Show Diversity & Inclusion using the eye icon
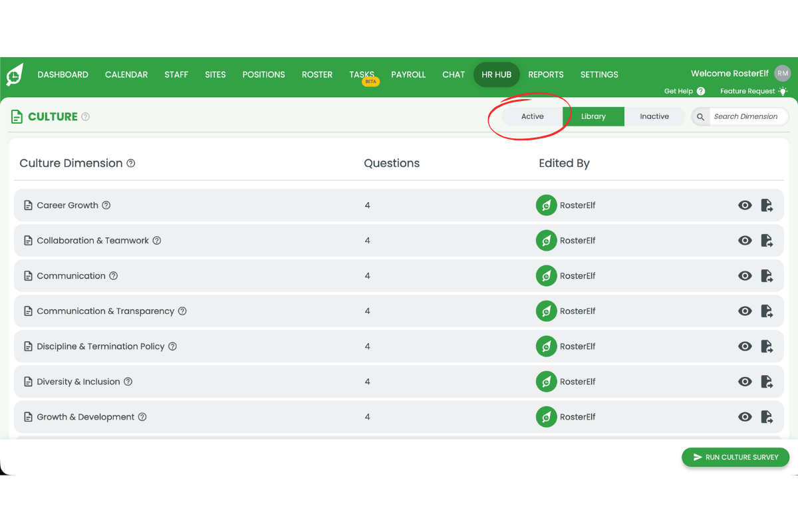 coord(745,382)
